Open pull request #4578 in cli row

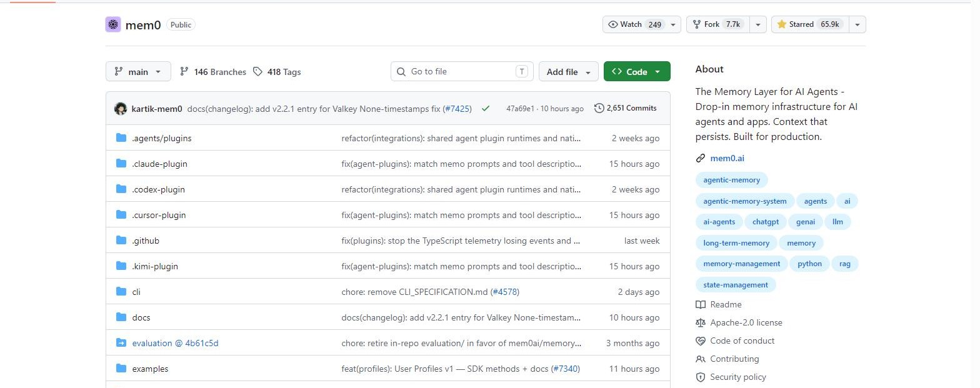pyautogui.click(x=505, y=292)
